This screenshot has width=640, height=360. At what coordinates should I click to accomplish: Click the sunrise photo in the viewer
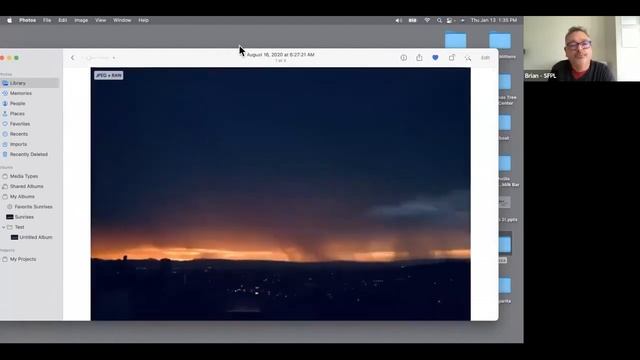click(x=280, y=194)
